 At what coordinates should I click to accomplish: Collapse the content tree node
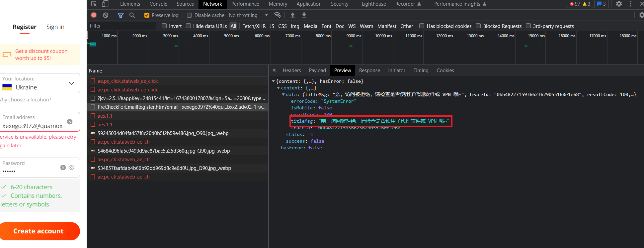[279, 88]
